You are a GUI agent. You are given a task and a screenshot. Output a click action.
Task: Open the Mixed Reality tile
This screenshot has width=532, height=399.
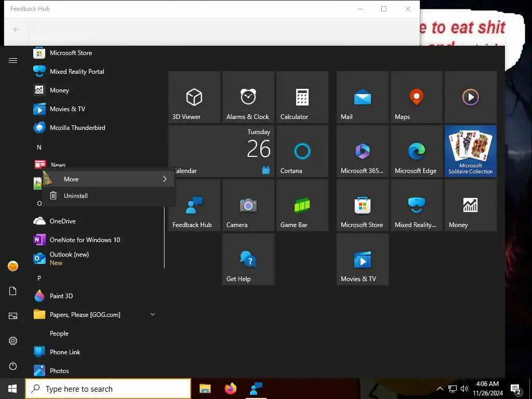(x=417, y=205)
